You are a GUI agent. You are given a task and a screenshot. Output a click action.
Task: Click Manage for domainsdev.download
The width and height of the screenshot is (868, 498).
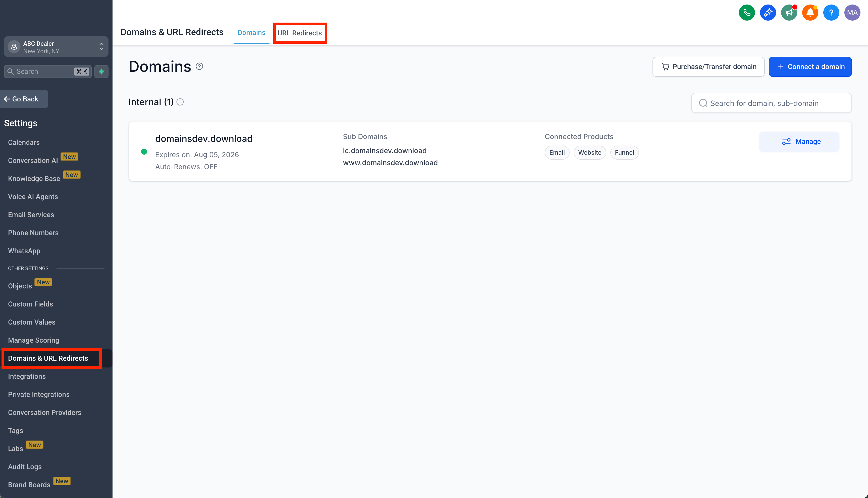[799, 142]
